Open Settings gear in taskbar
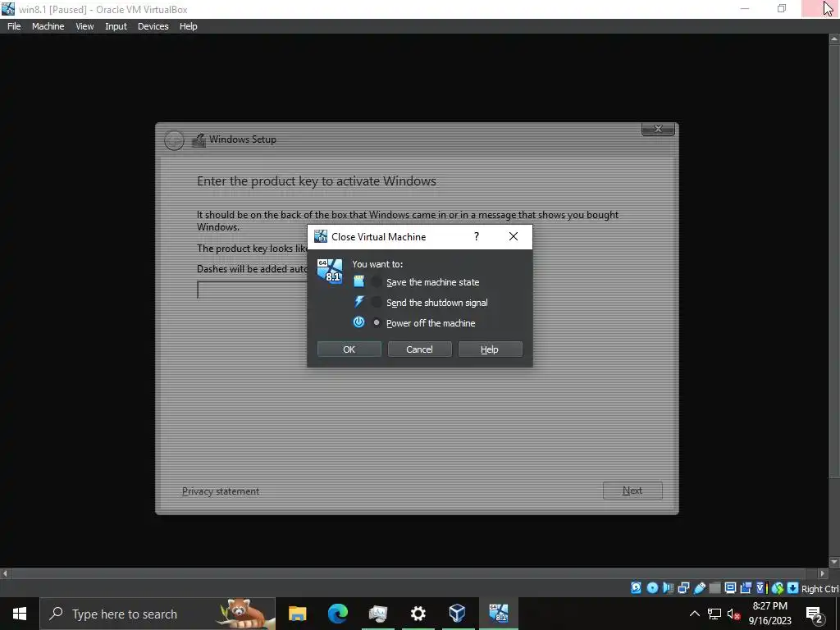Screen dimensions: 840x630 tap(418, 614)
